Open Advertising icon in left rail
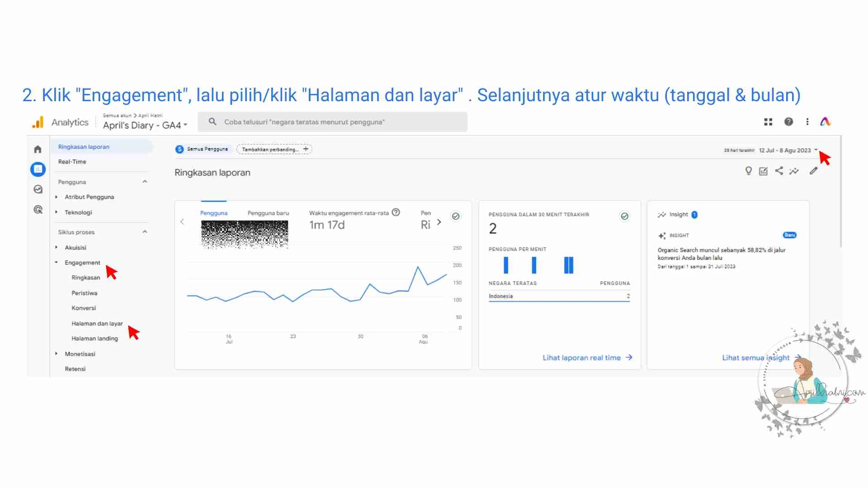 [x=38, y=210]
